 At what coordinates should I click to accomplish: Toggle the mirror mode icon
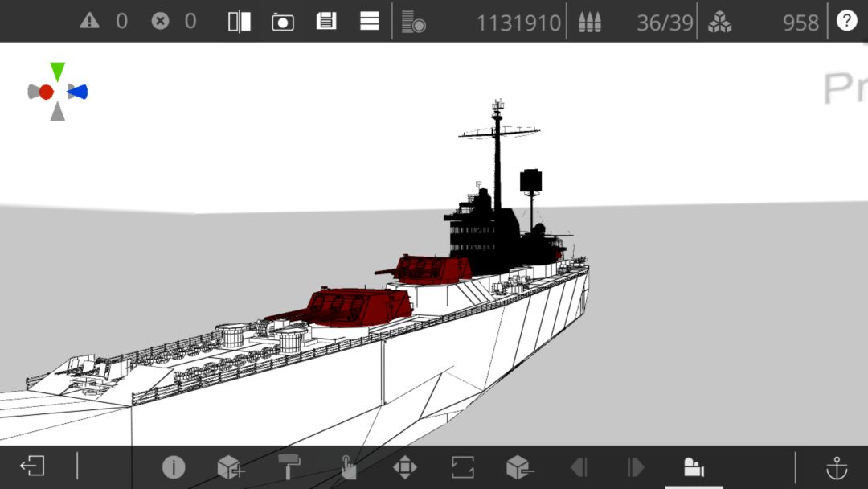coord(240,22)
